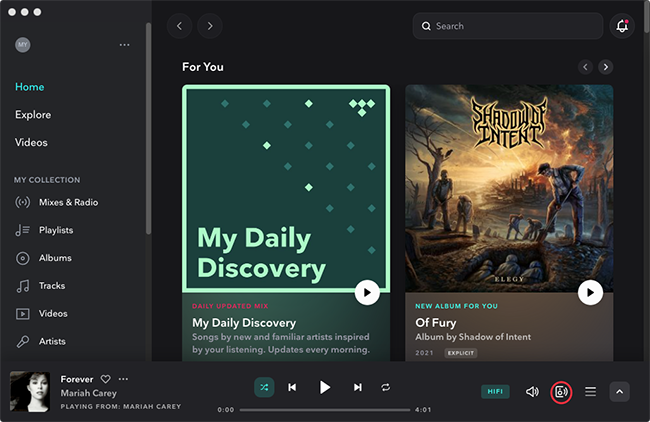Image resolution: width=650 pixels, height=422 pixels.
Task: Click the MY profile avatar
Action: click(x=23, y=45)
